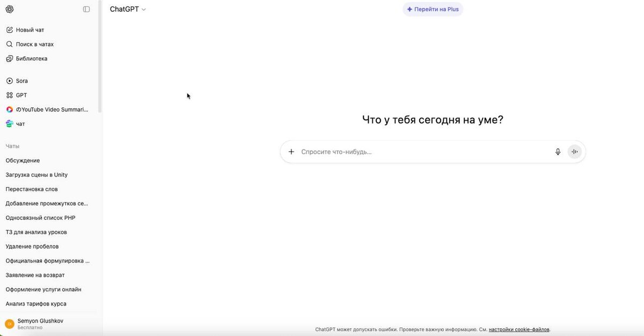The image size is (644, 336).
Task: Click the sidebar vertical scrollbar
Action: click(x=100, y=56)
